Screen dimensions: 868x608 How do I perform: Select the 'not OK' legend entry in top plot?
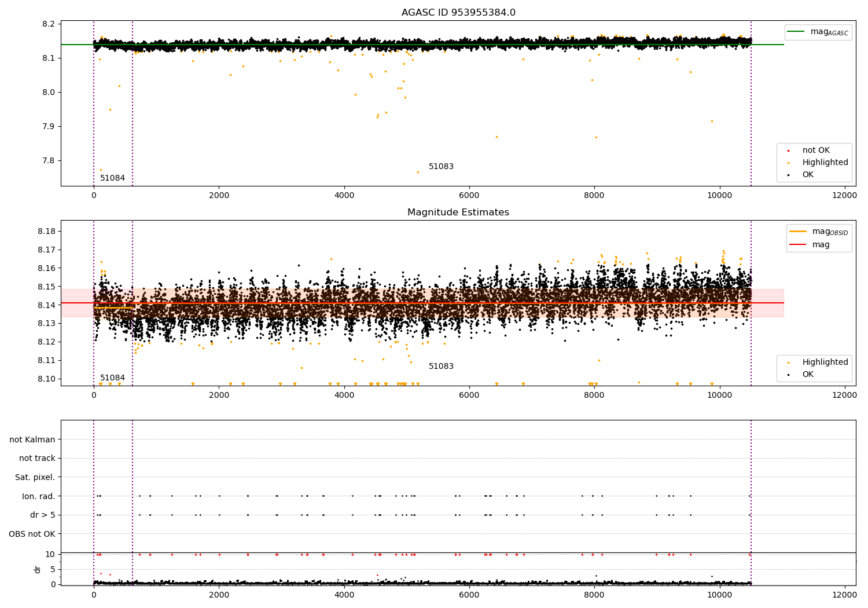[x=816, y=151]
